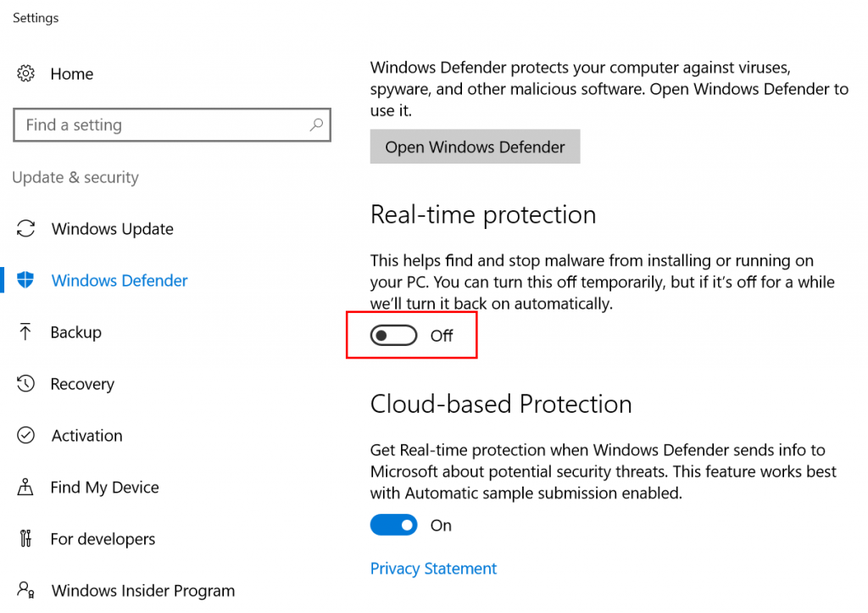Click the Recovery clock icon

tap(26, 384)
